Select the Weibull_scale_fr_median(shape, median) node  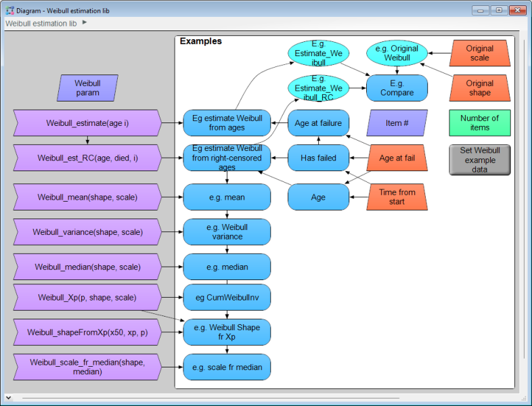[x=87, y=367]
